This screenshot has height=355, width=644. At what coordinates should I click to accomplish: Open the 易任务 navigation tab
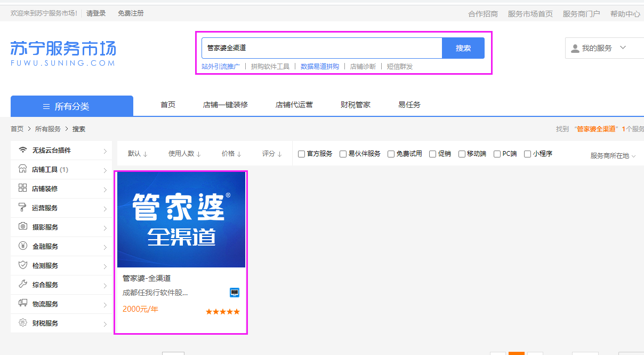click(409, 105)
